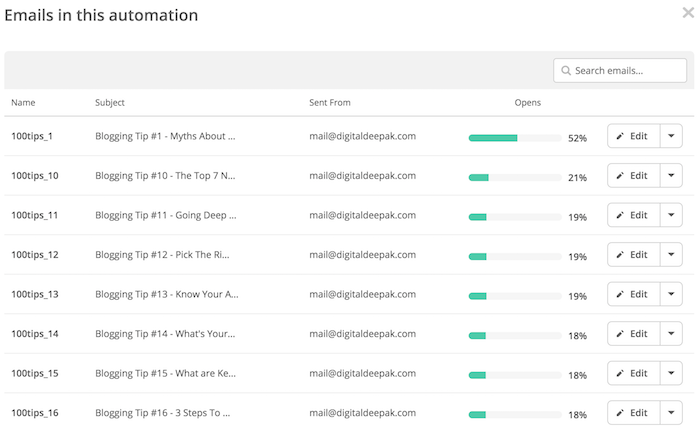Expand options arrow for 100tips_11 row

click(x=671, y=215)
